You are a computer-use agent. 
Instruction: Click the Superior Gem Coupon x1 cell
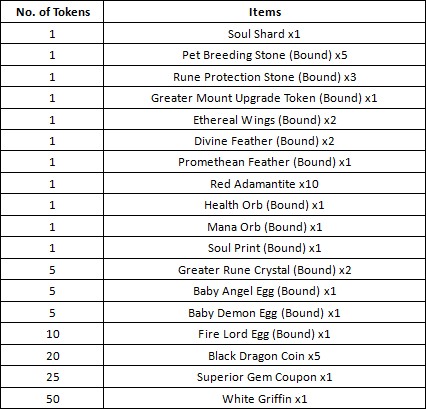point(265,377)
